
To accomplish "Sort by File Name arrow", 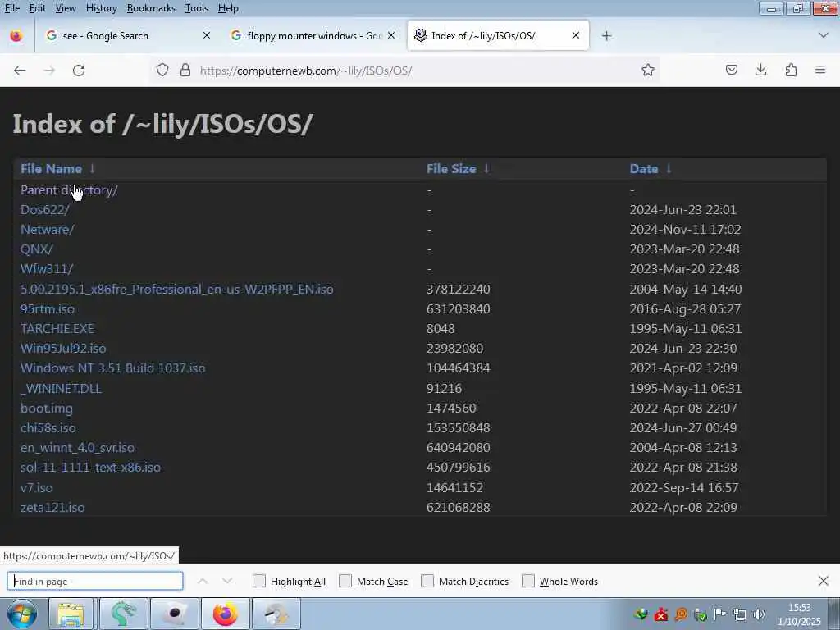I will (92, 168).
